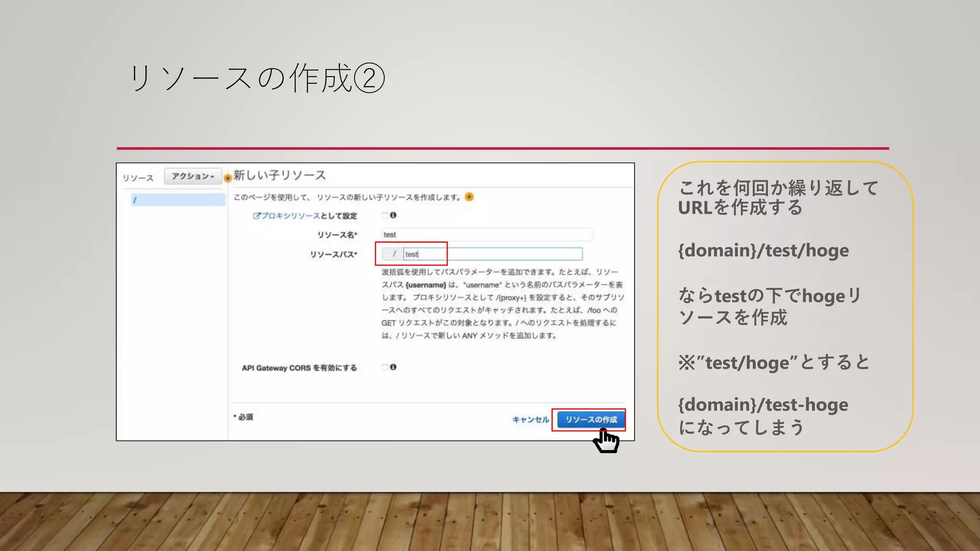Click the "* 必須" note text
The height and width of the screenshot is (551, 980).
coord(244,417)
